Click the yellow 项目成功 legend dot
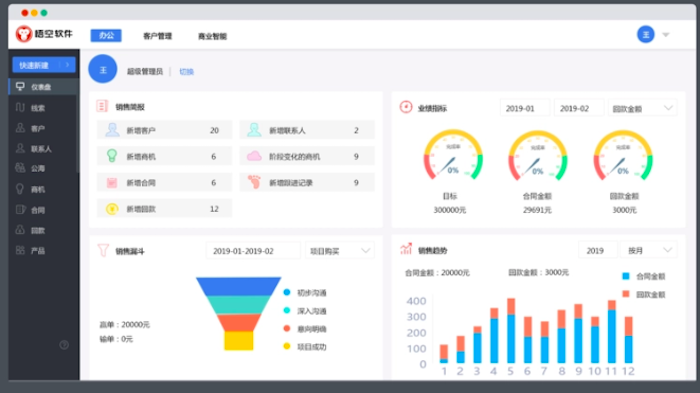The height and width of the screenshot is (393, 700). coord(287,346)
